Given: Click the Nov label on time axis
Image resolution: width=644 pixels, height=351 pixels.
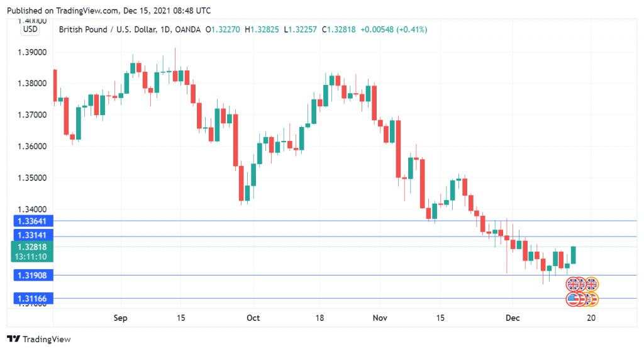Looking at the screenshot, I should 380,318.
